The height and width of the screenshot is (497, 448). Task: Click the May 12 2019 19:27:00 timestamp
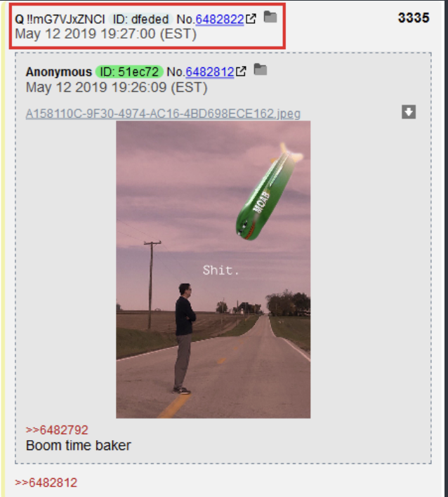point(106,34)
